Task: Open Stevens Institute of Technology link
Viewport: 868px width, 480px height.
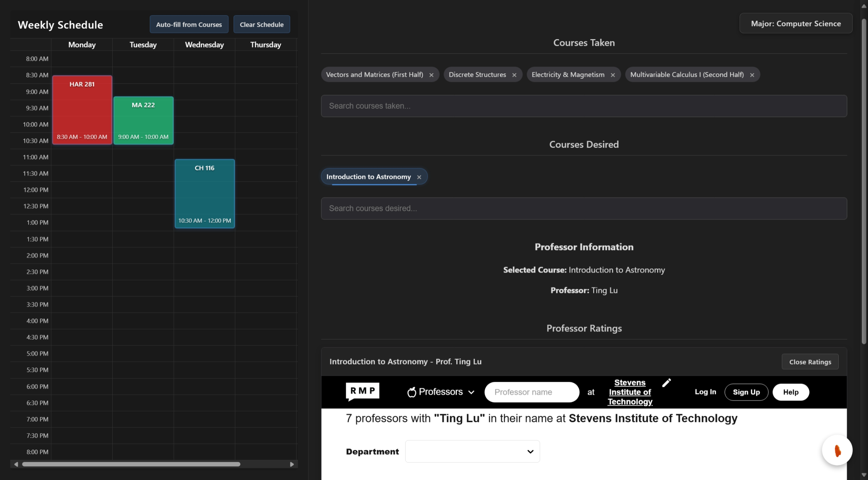Action: pyautogui.click(x=630, y=392)
